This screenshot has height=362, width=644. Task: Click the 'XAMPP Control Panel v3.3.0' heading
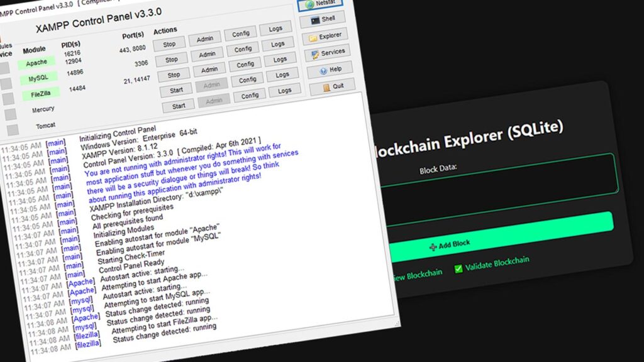[99, 21]
